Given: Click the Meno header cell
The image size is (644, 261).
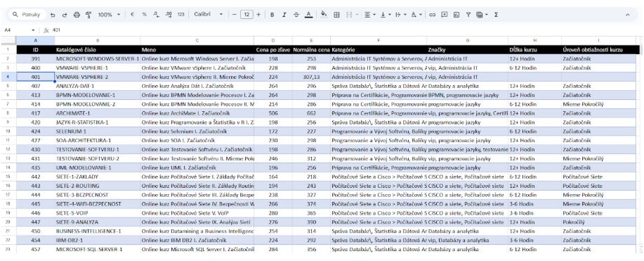Looking at the screenshot, I should tap(197, 50).
